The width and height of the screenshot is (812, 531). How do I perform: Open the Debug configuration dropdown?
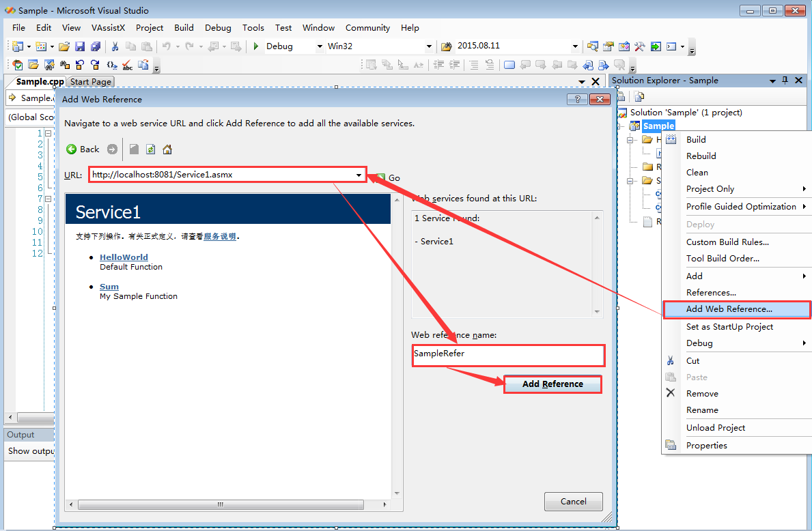(x=320, y=46)
